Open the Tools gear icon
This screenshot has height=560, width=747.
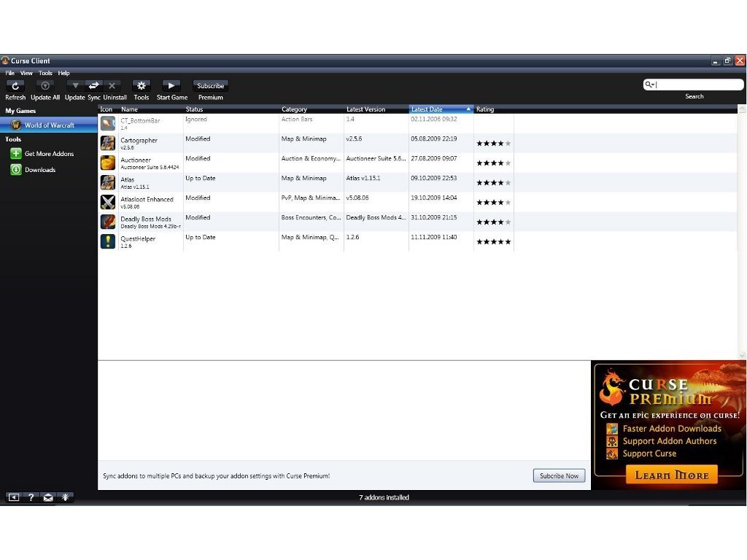pyautogui.click(x=141, y=86)
